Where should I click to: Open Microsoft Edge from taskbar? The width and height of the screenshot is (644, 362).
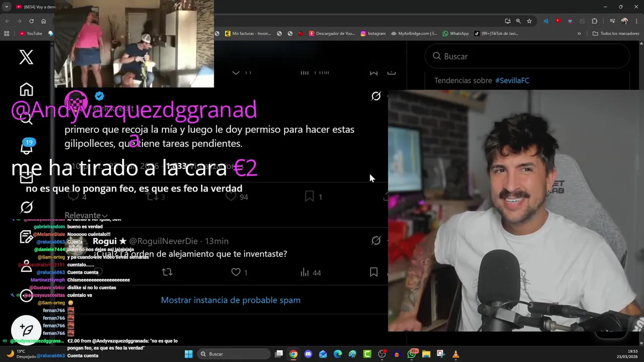click(x=338, y=354)
